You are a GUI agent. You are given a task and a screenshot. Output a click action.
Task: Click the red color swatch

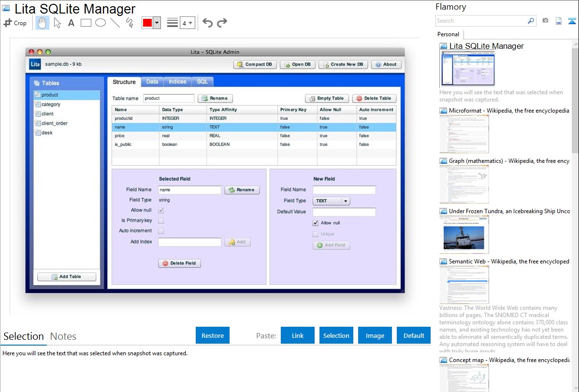click(147, 23)
